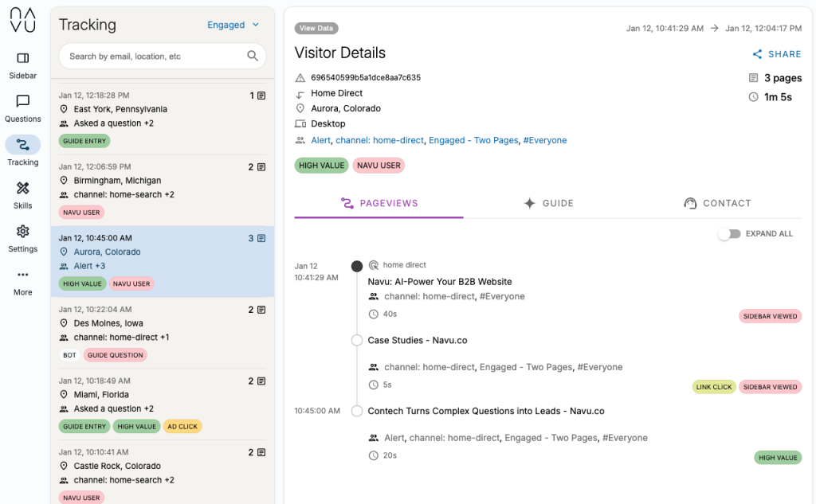
Task: Select the Tracking nav icon
Action: point(22,145)
